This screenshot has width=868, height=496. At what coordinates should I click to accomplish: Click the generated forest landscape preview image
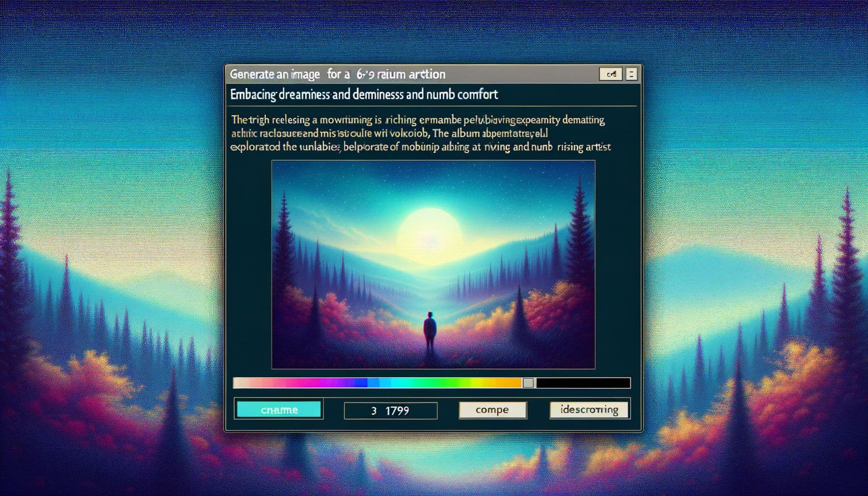click(x=433, y=264)
